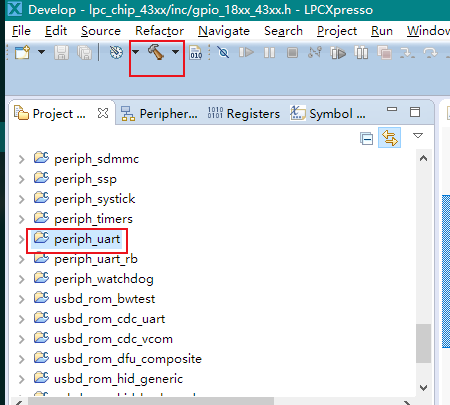Toggle Skip All Breakpoints icon
This screenshot has height=405, width=450.
(223, 52)
